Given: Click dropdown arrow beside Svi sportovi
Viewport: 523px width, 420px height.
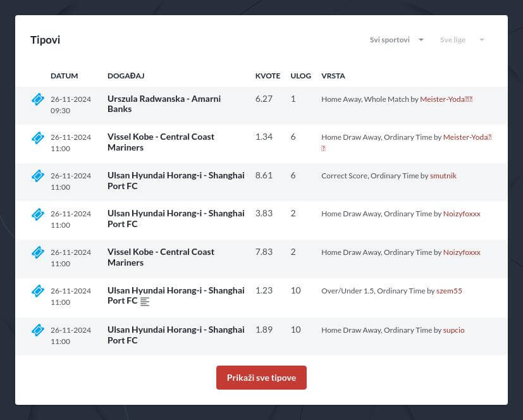Looking at the screenshot, I should (421, 40).
